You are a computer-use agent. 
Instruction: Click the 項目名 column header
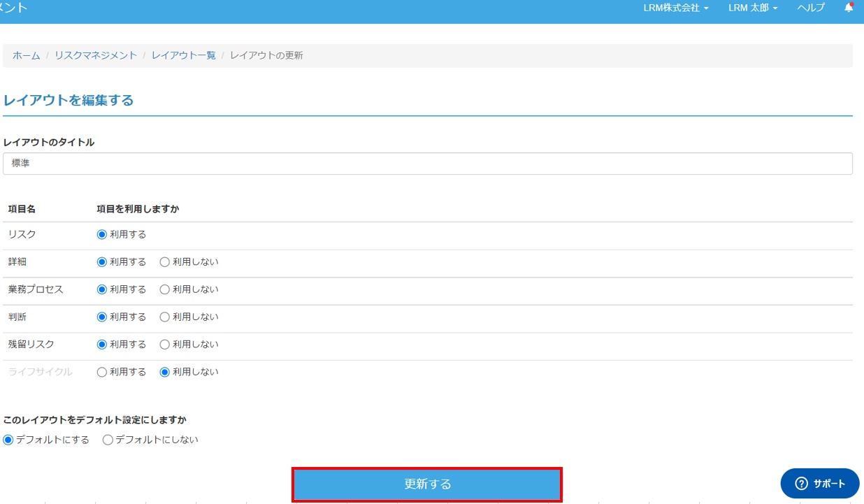[22, 208]
